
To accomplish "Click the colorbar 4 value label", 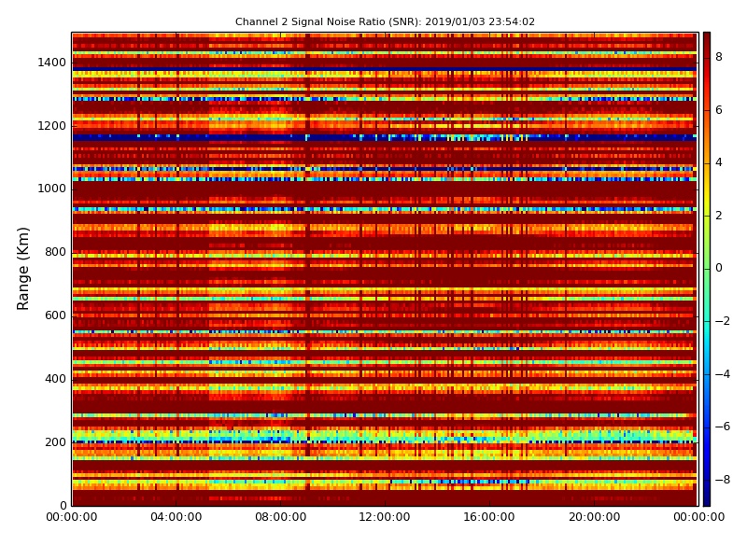I will pos(719,162).
